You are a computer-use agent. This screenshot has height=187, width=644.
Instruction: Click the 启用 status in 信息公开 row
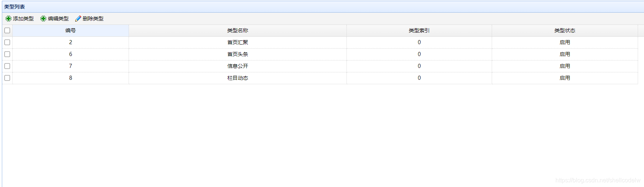(x=565, y=66)
